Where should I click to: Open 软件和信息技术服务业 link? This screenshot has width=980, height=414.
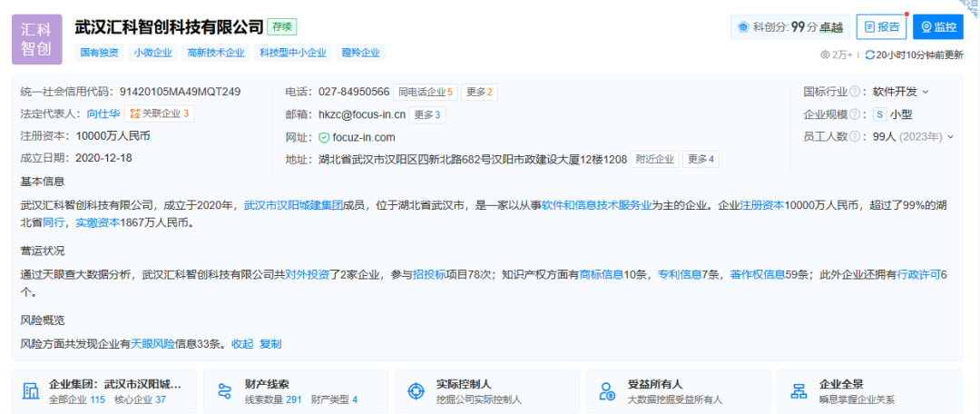coord(597,204)
